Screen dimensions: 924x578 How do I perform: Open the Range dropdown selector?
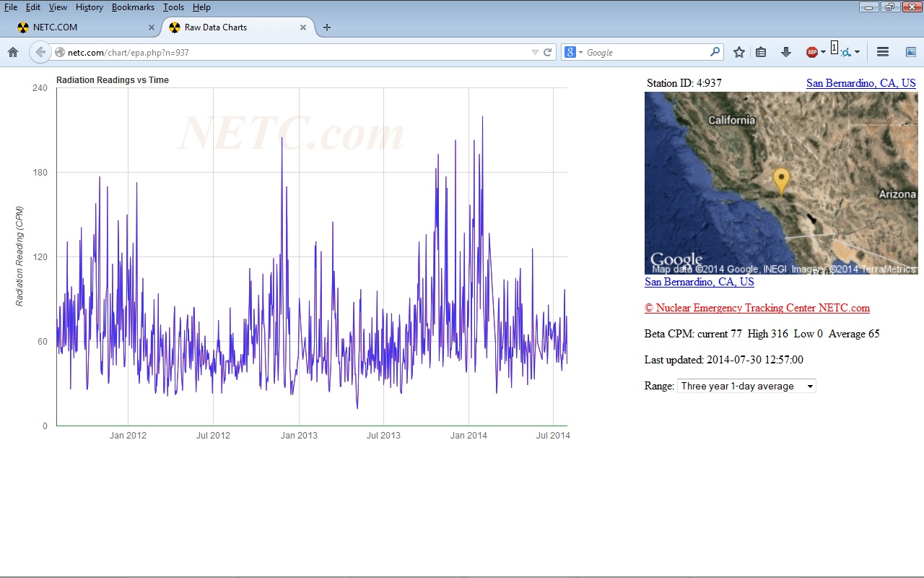coord(746,386)
